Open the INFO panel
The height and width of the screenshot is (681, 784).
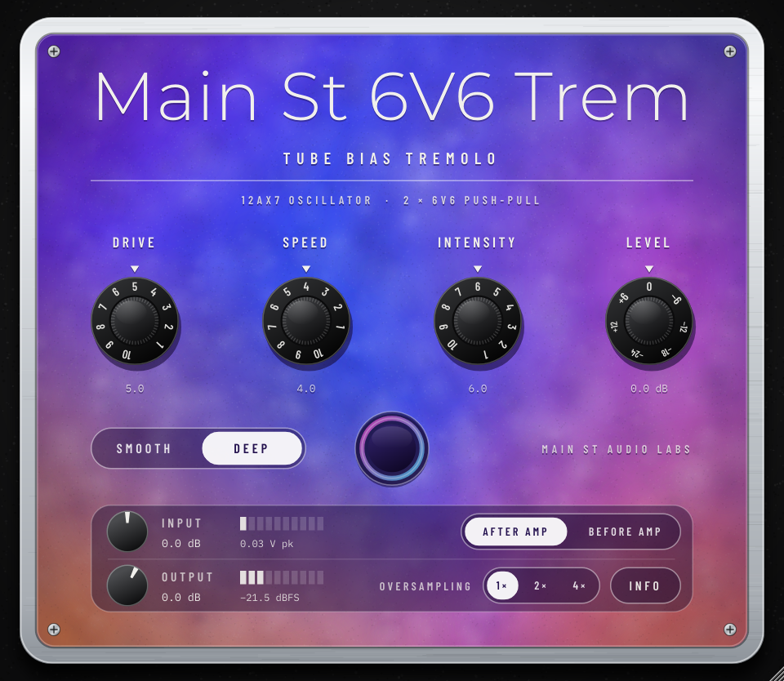click(645, 585)
